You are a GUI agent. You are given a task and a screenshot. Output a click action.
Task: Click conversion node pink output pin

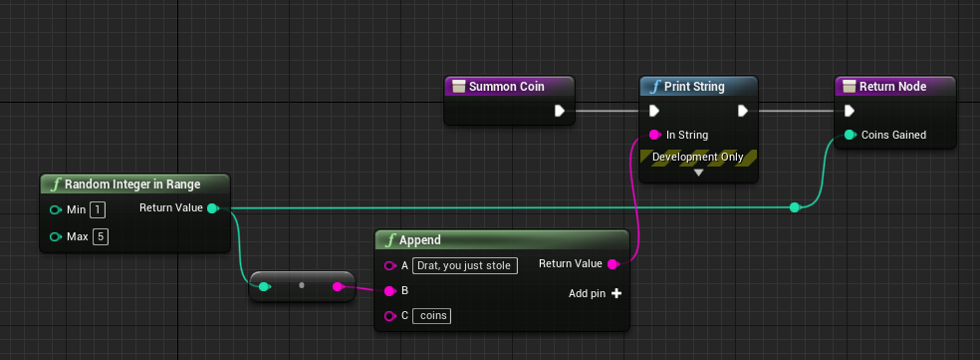339,287
